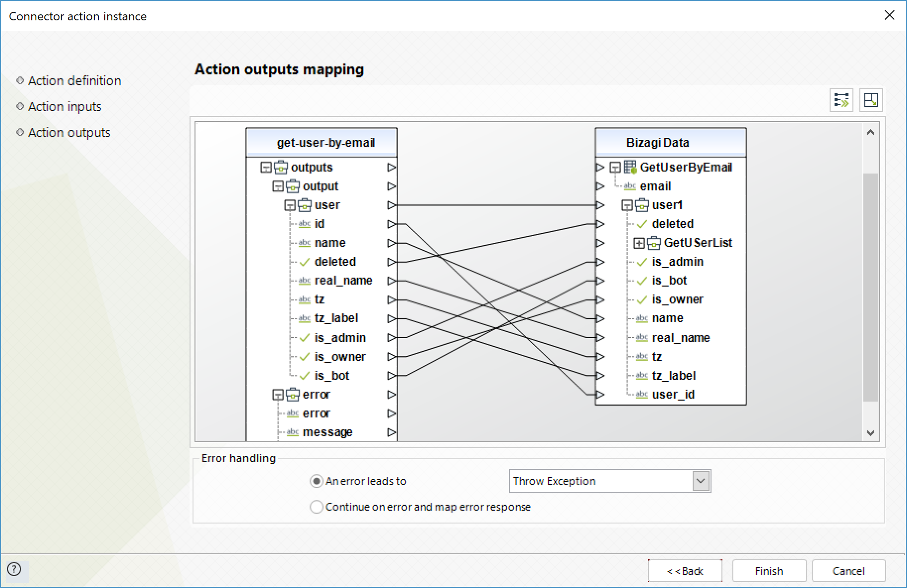The width and height of the screenshot is (907, 588).
Task: Click the checkmark icon beside source is_owner
Action: [305, 357]
